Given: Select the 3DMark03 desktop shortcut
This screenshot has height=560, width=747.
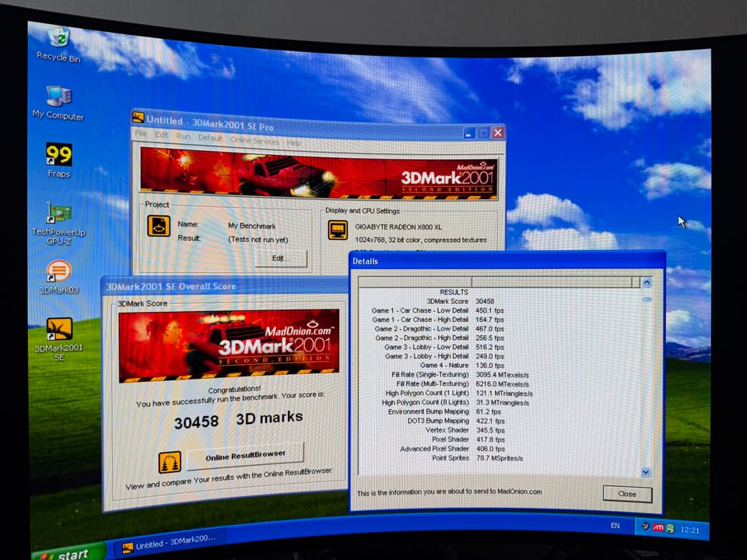Looking at the screenshot, I should point(59,277).
